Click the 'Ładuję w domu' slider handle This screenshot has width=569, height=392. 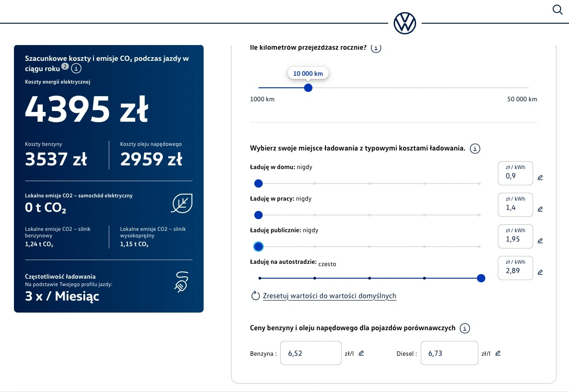[x=258, y=183]
